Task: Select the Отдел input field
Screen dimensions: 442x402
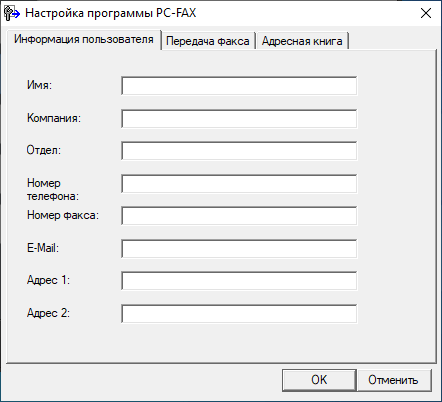Action: (239, 151)
